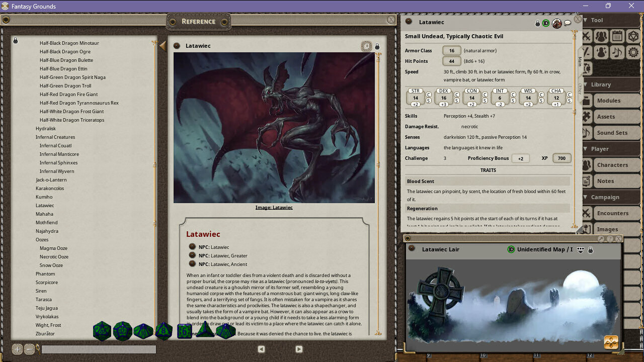Screen dimensions: 644x362
Task: Roll the green d20 die
Action: point(102,331)
